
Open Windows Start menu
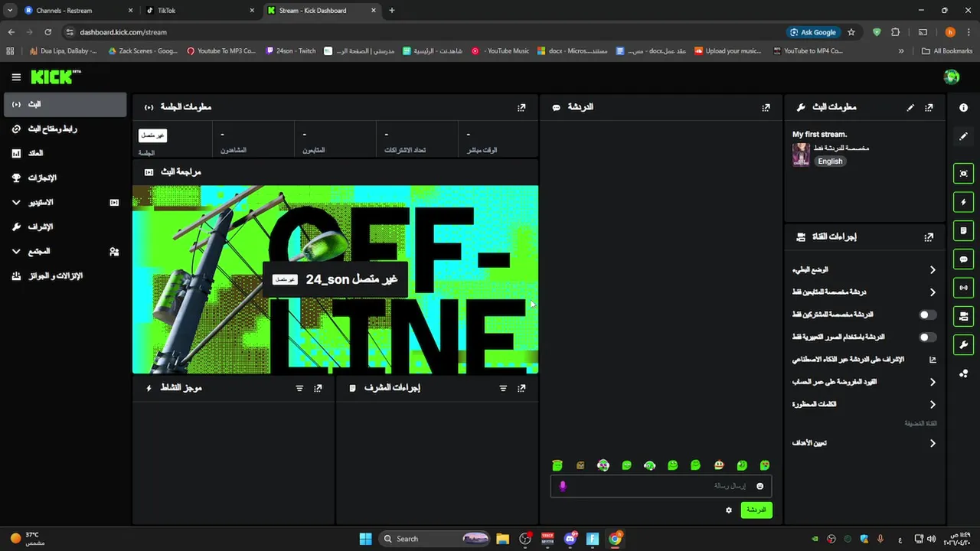[x=366, y=539]
